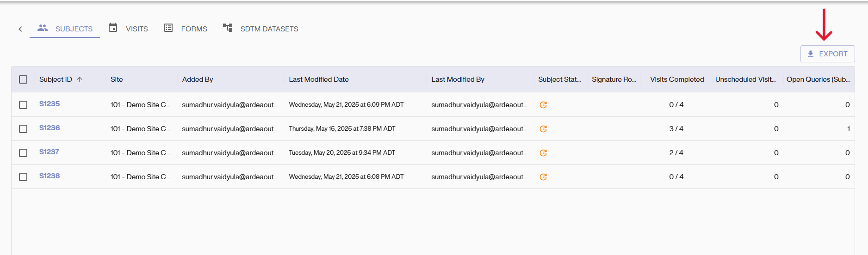Open the SDTM Datasets tab
This screenshot has height=255, width=868.
pos(269,29)
